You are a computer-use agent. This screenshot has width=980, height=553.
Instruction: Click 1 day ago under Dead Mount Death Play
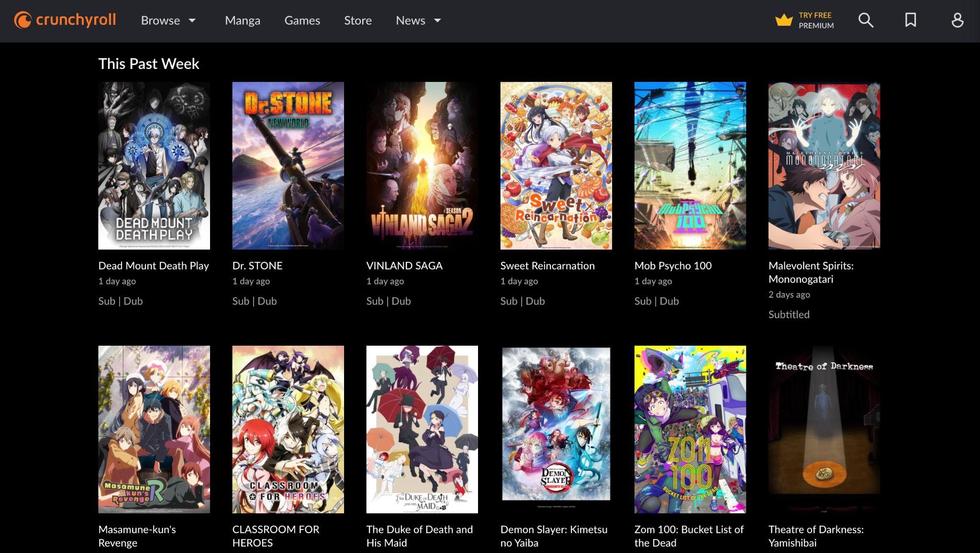[x=117, y=281]
